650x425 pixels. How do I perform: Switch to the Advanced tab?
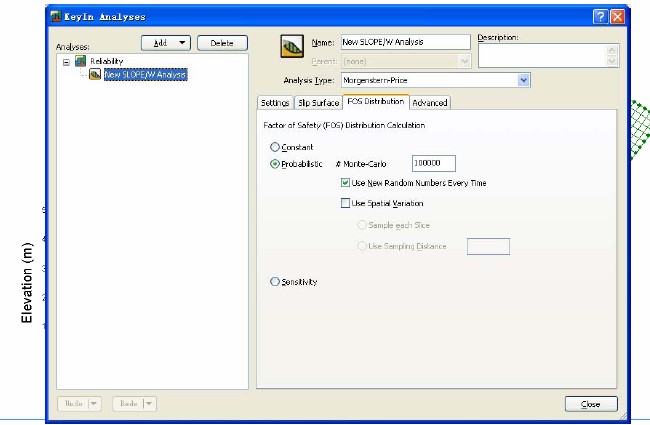tap(430, 103)
